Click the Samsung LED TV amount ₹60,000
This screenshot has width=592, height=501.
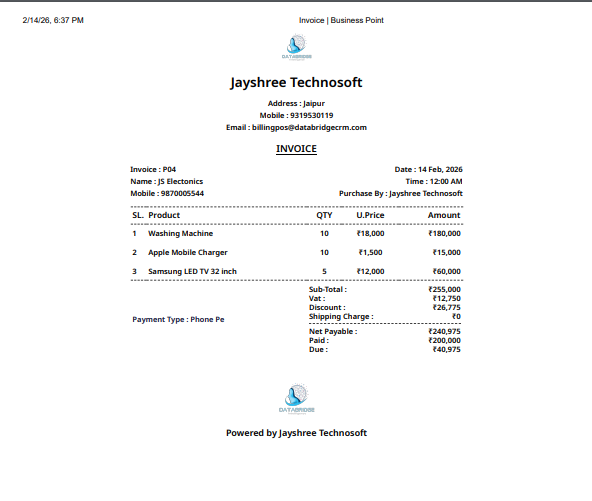point(447,271)
